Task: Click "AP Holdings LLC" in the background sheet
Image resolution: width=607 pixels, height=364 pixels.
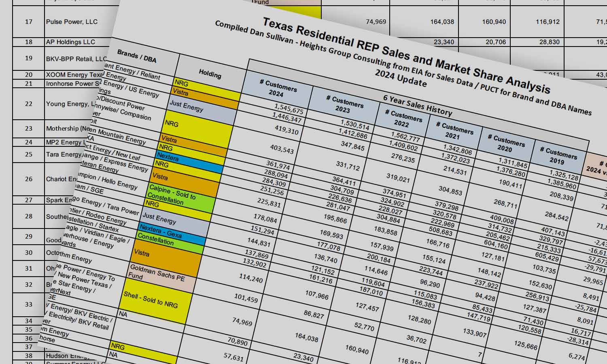Action: click(70, 42)
